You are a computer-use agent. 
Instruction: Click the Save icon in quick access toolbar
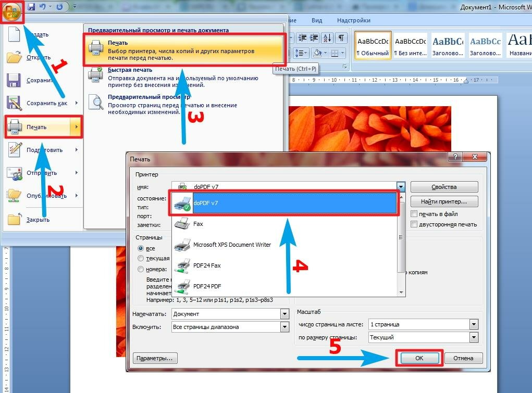click(32, 6)
